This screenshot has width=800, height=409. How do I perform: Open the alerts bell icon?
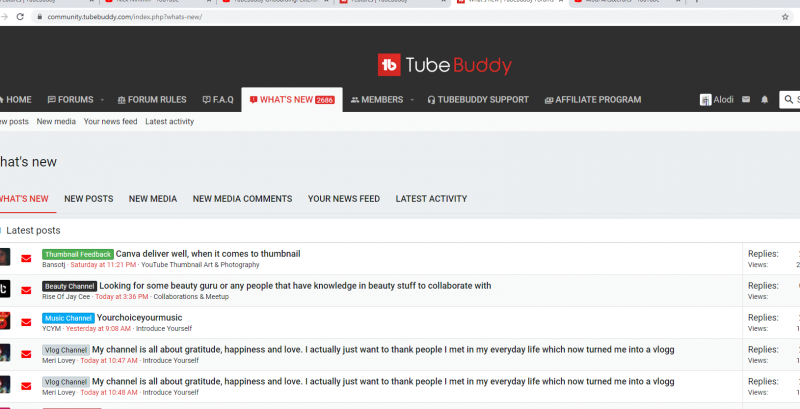[x=765, y=100]
